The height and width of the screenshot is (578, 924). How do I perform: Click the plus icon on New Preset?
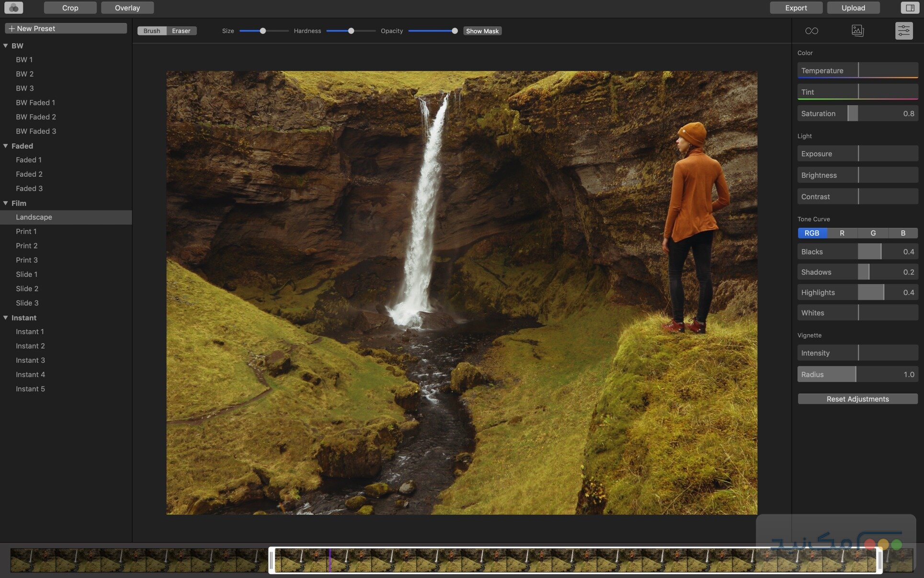pos(12,28)
